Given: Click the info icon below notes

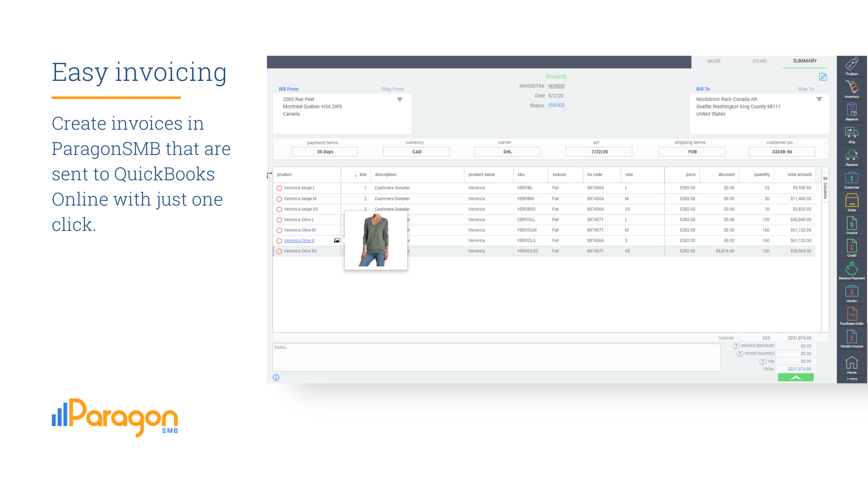Looking at the screenshot, I should pos(276,378).
